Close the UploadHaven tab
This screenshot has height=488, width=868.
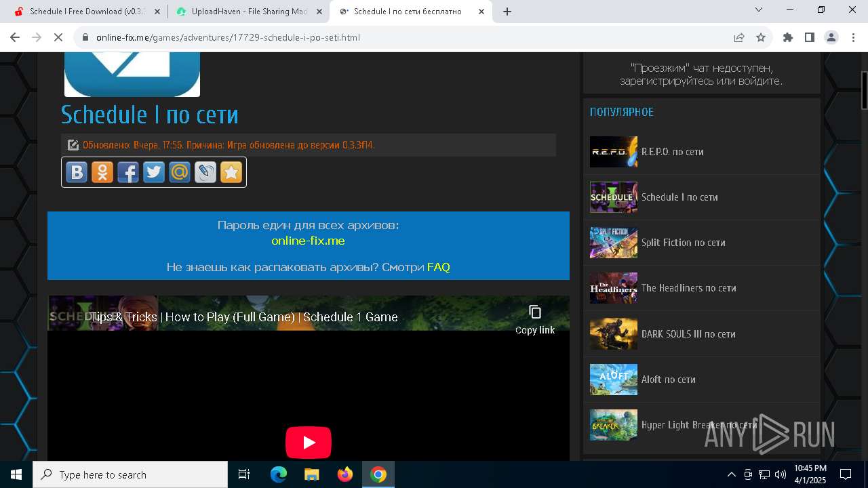pos(320,12)
